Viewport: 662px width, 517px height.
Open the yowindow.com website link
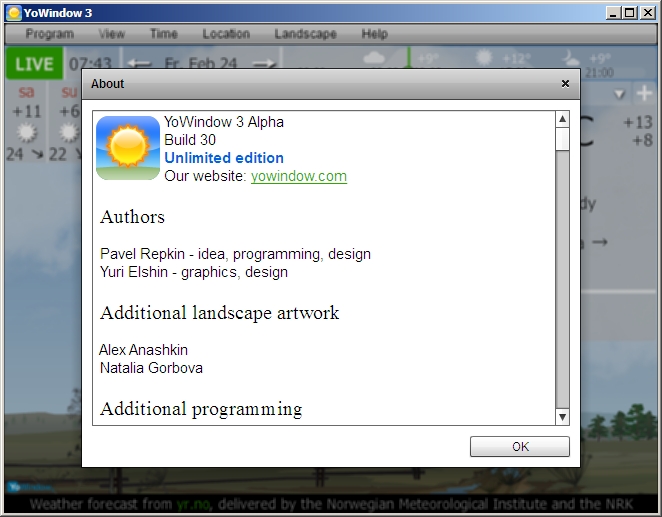coord(299,176)
